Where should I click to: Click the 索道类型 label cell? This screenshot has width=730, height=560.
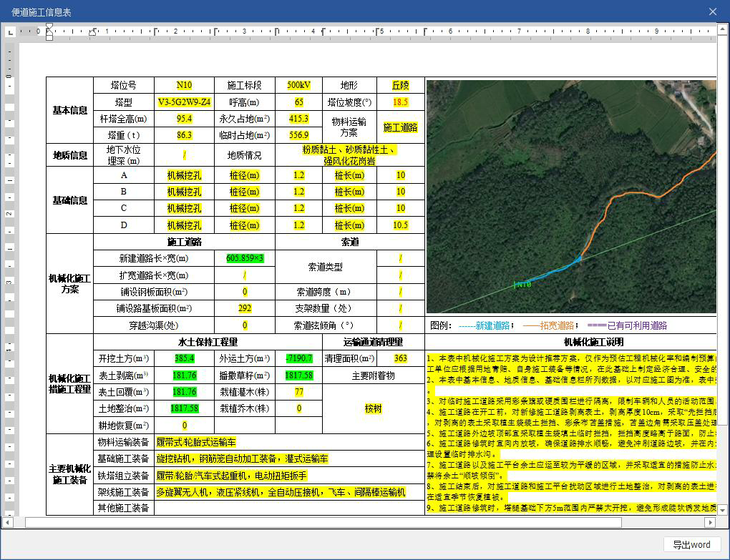[x=326, y=267]
